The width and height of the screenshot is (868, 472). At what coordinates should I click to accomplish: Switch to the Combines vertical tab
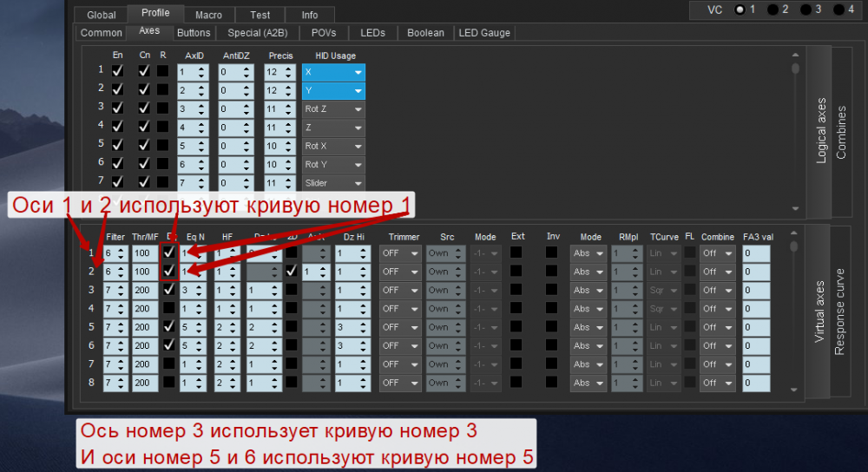pos(841,132)
